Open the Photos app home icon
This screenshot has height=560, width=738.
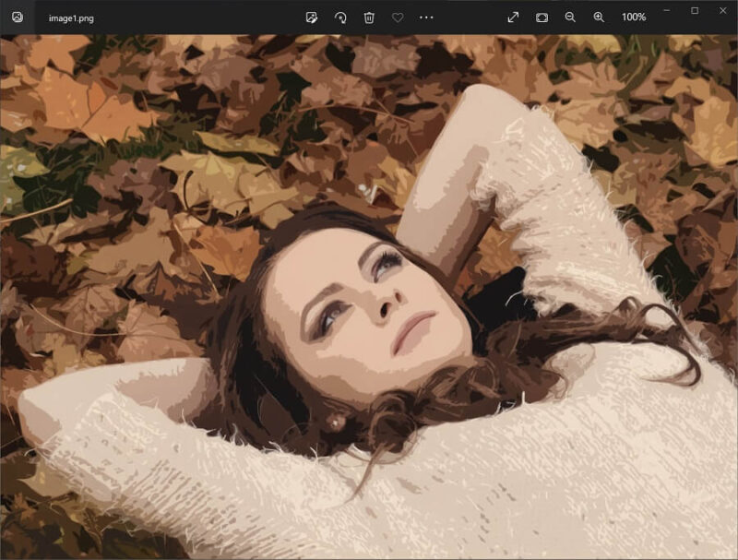(18, 18)
